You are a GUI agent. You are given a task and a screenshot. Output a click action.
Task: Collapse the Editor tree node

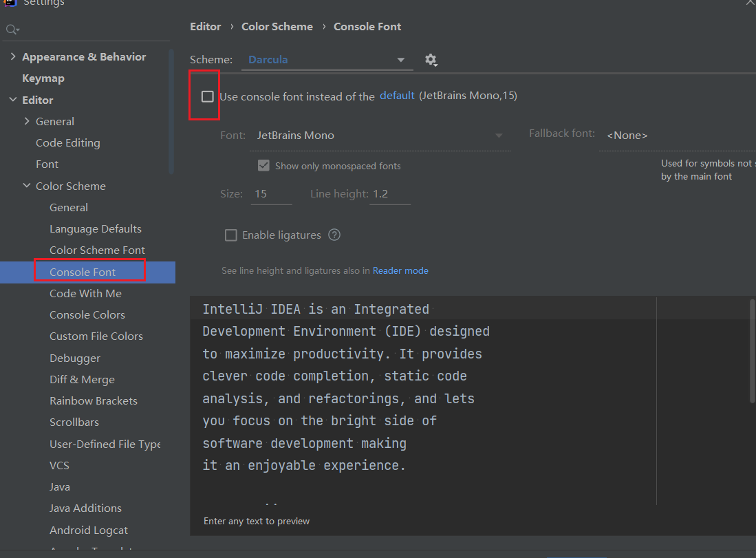click(x=13, y=100)
